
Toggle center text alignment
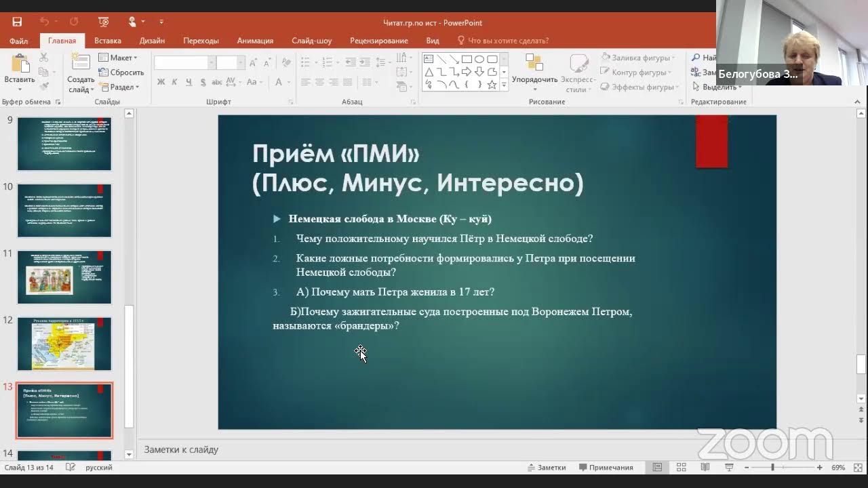(x=319, y=82)
